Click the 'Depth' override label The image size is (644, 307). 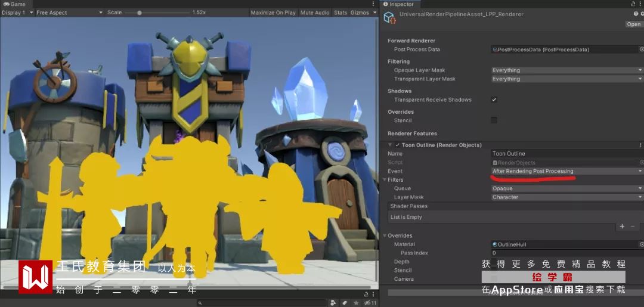(x=401, y=262)
